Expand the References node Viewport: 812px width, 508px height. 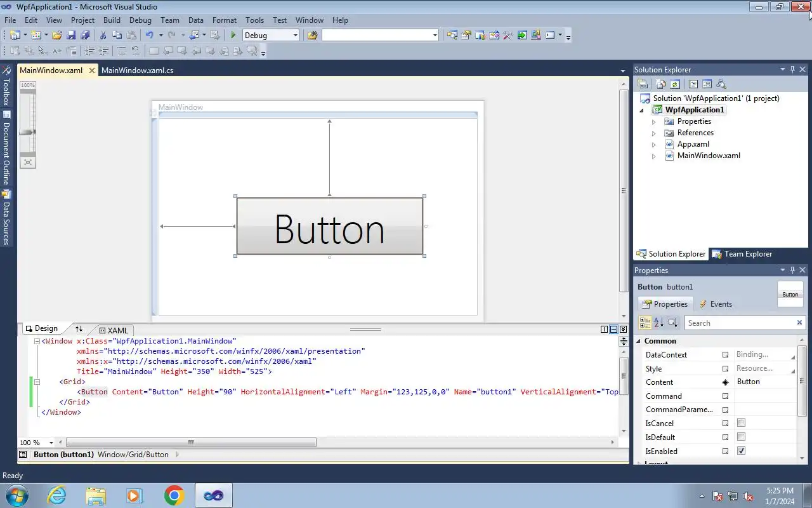pos(654,133)
